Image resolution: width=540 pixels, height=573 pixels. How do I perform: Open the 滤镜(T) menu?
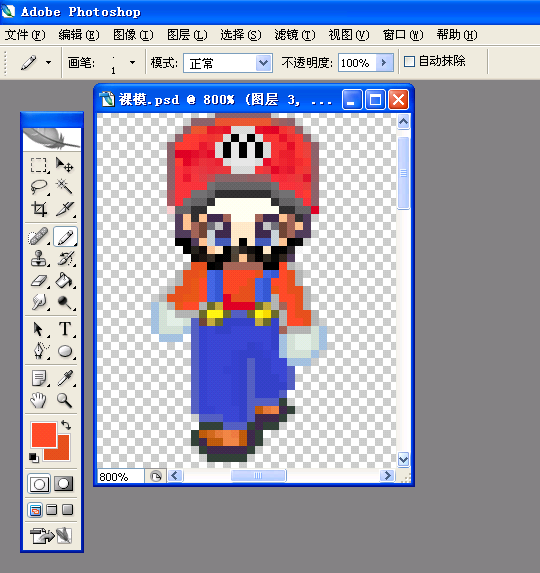294,35
